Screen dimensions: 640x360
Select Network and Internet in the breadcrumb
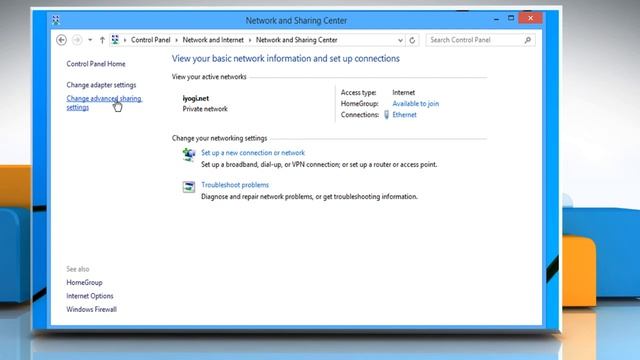(213, 40)
